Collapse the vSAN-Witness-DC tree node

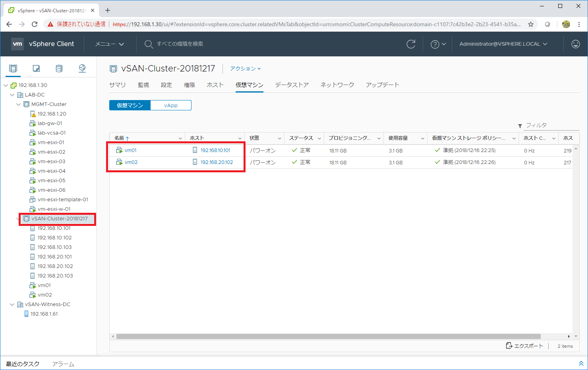pos(12,304)
